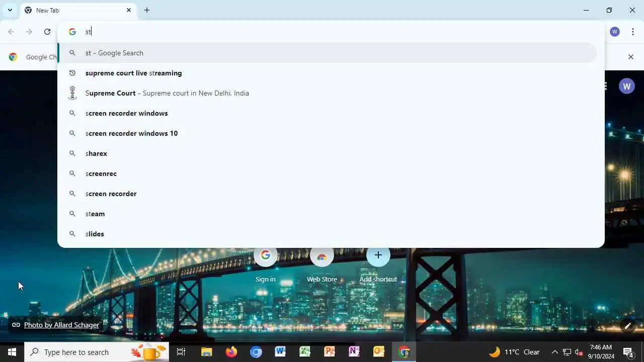Click 'Type here to search' box
The image size is (644, 362).
click(x=97, y=352)
